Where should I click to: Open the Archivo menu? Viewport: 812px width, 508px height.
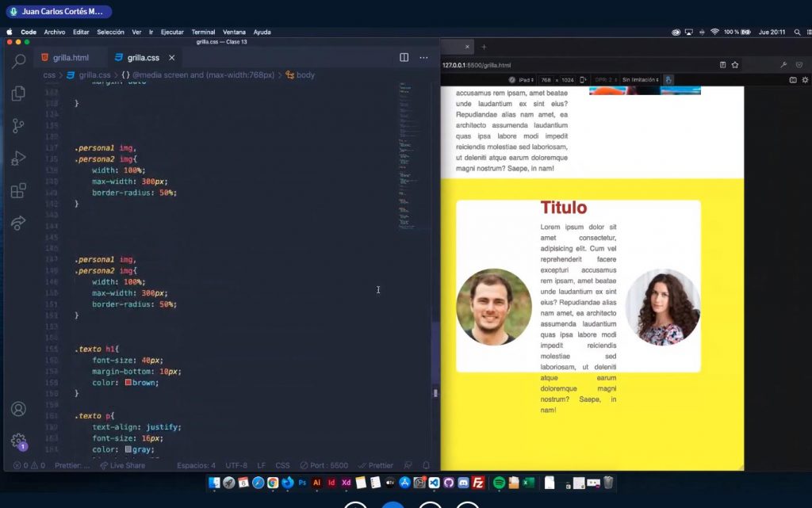(x=55, y=32)
